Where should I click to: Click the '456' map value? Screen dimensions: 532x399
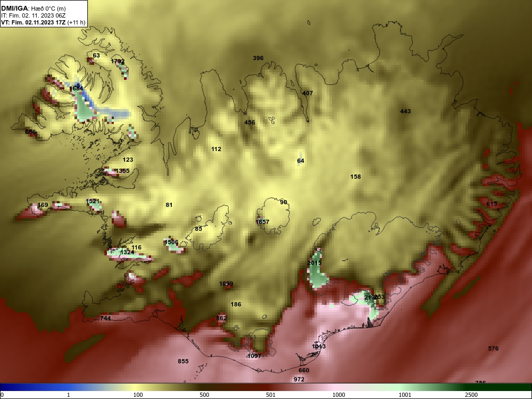click(250, 122)
